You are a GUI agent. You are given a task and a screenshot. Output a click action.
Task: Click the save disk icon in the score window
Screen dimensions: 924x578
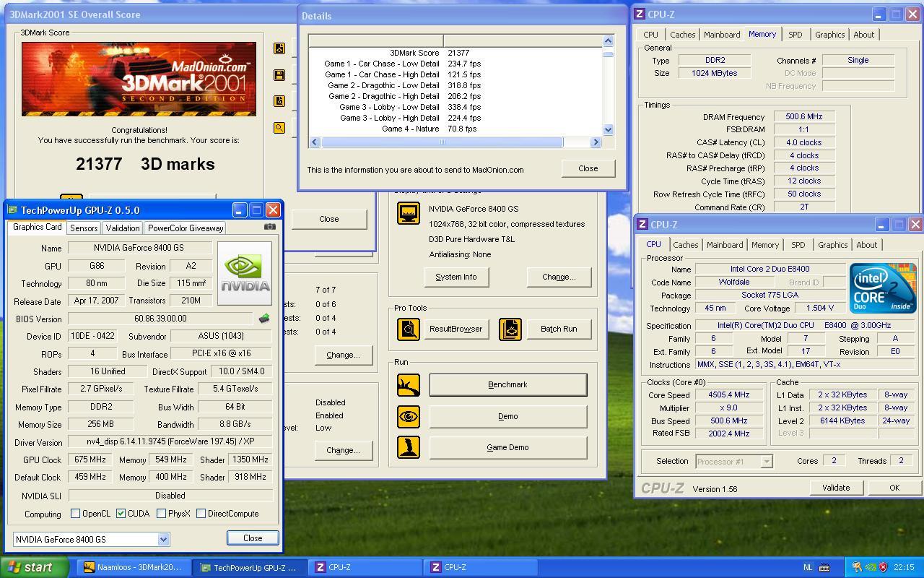[x=279, y=75]
